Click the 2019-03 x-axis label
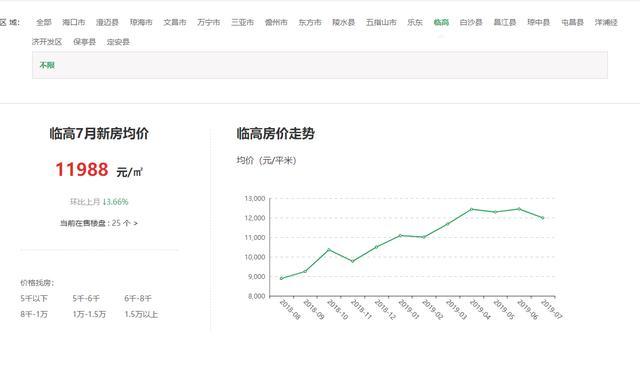Screen dimensions: 640x368 456,309
